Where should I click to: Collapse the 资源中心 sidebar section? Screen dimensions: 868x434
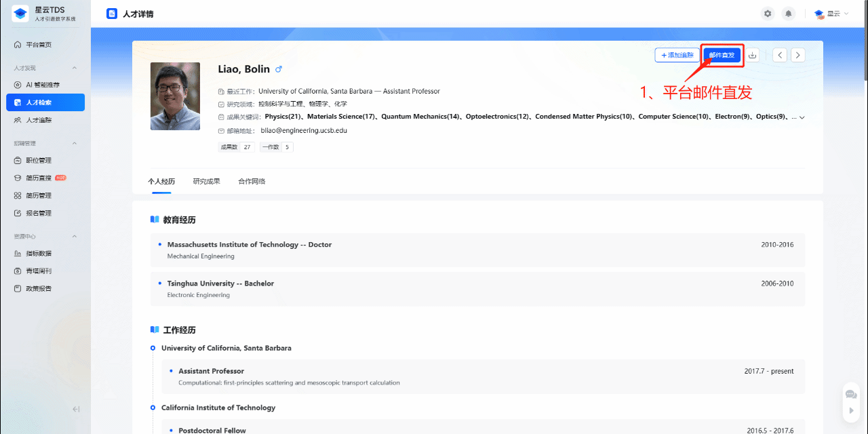coord(75,236)
